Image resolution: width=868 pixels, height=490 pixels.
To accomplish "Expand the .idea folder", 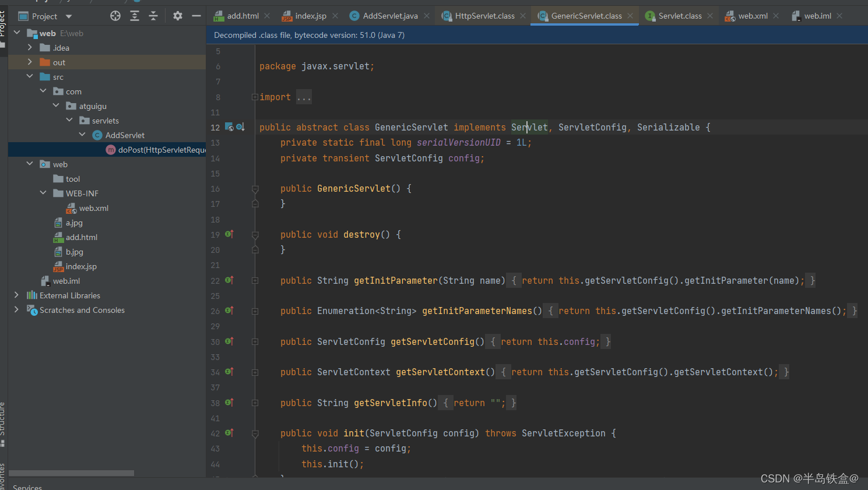I will [30, 48].
